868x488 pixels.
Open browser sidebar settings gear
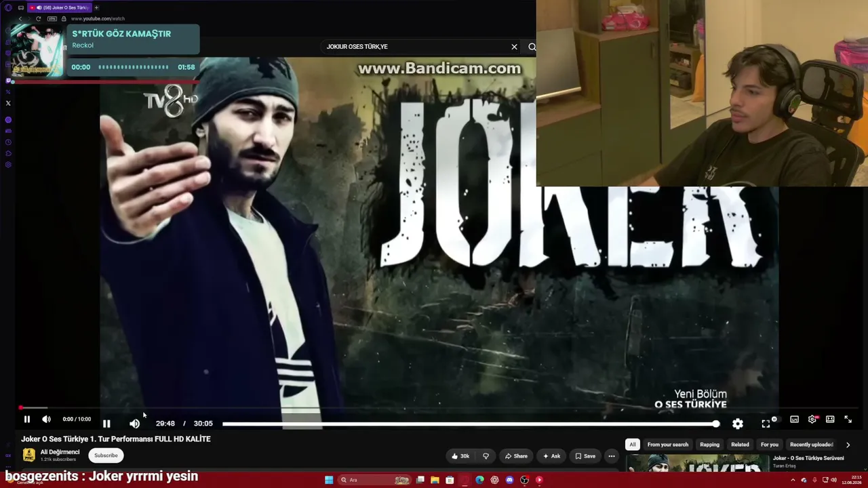pyautogui.click(x=8, y=165)
